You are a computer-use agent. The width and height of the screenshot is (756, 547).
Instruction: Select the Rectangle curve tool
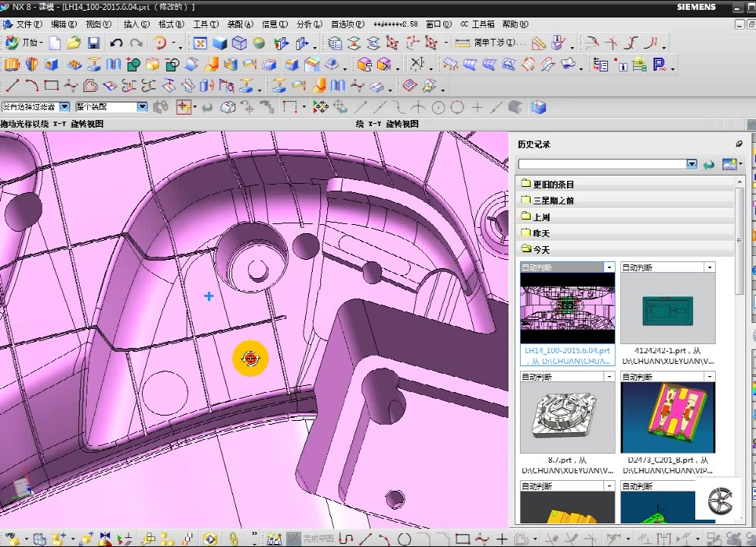pos(52,85)
